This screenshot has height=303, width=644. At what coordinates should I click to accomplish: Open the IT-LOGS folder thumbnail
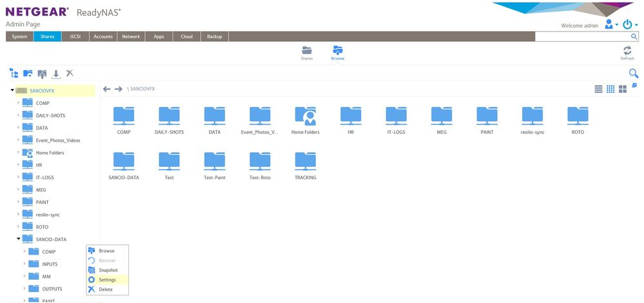(x=396, y=120)
